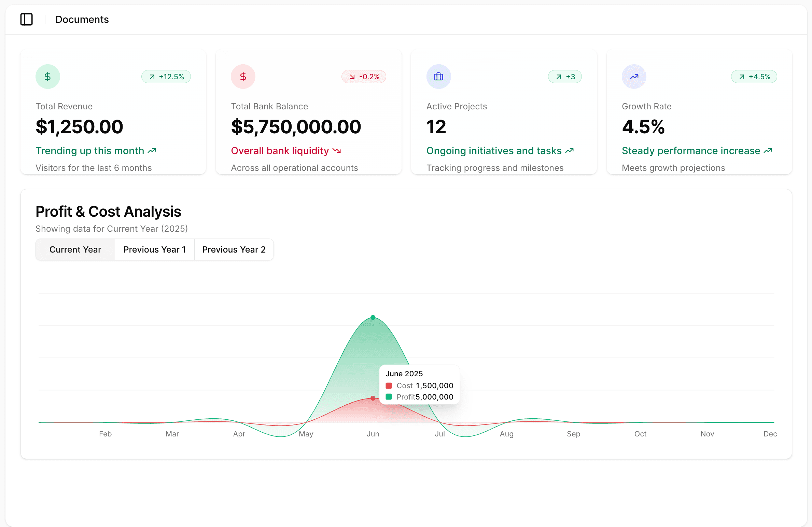Select the briefcase icon on Active Projects card
Screen dimensions: 812x527
pyautogui.click(x=438, y=76)
